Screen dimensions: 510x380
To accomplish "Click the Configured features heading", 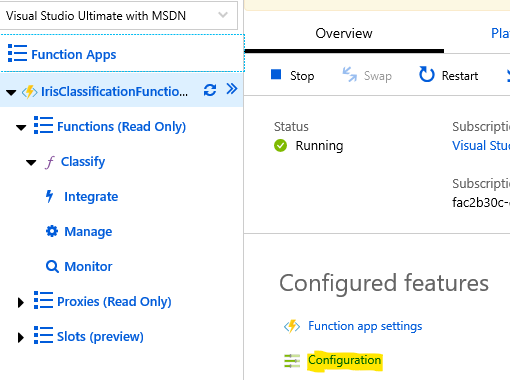I will (384, 283).
